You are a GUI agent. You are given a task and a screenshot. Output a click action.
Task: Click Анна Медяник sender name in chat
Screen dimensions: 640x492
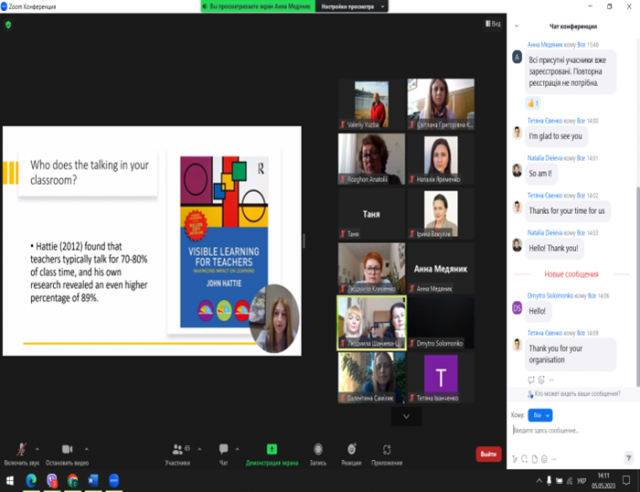(x=544, y=45)
